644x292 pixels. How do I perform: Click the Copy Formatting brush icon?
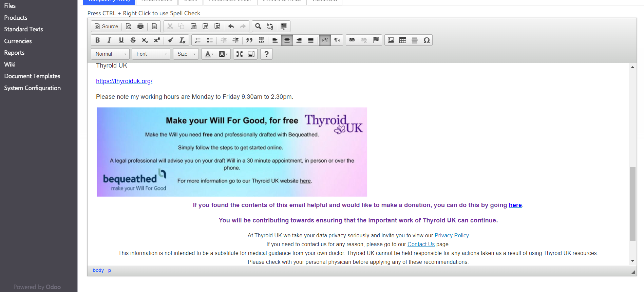[x=171, y=40]
